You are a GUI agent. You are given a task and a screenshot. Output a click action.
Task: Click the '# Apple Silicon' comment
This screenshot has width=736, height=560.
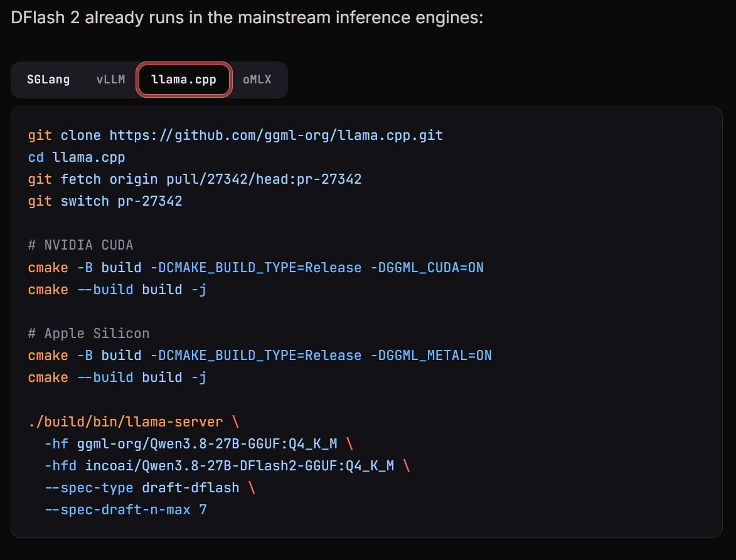88,334
